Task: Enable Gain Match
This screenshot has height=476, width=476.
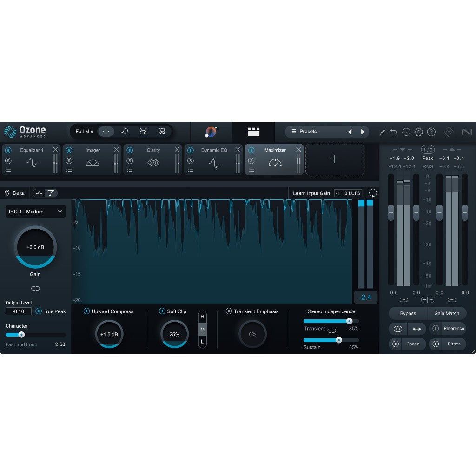Action: tap(447, 313)
